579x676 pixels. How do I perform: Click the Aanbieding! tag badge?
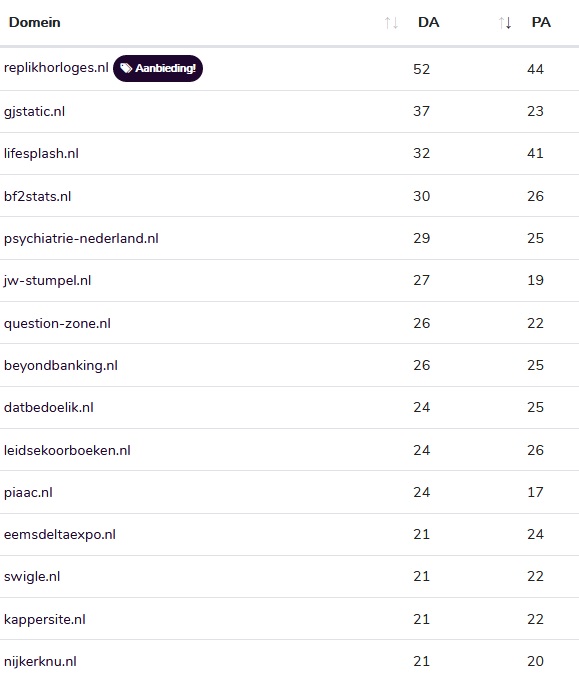pos(158,68)
